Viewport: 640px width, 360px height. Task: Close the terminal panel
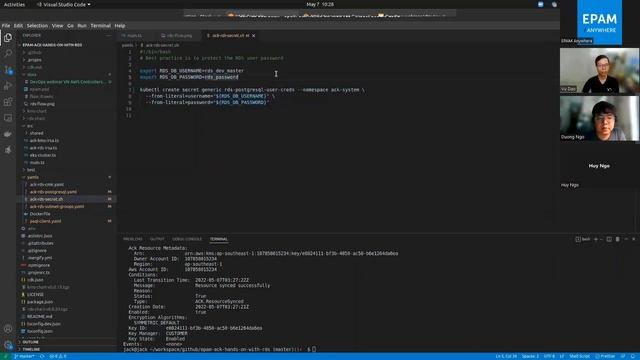pos(633,239)
